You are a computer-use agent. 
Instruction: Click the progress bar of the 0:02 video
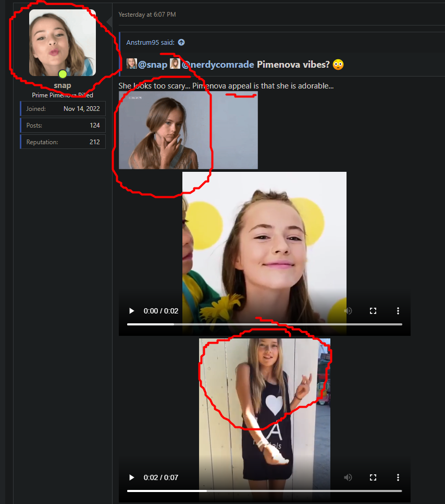[x=265, y=324]
